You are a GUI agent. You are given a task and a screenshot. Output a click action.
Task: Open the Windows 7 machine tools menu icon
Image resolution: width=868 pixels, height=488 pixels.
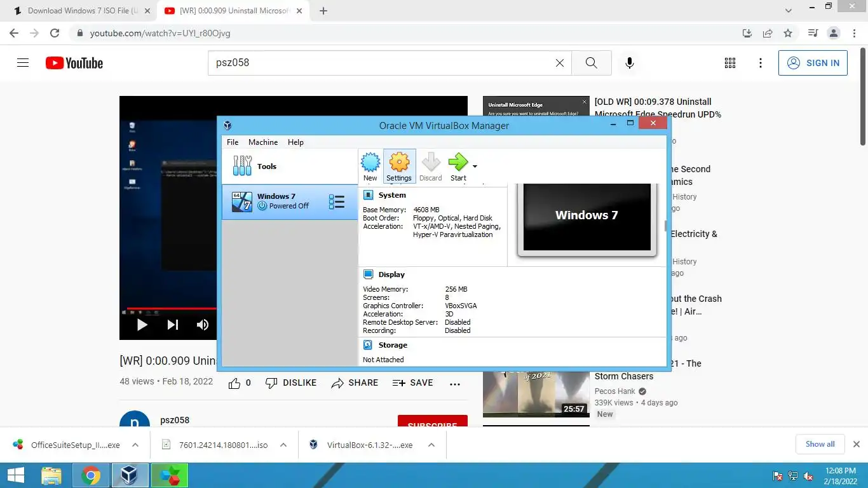coord(337,202)
